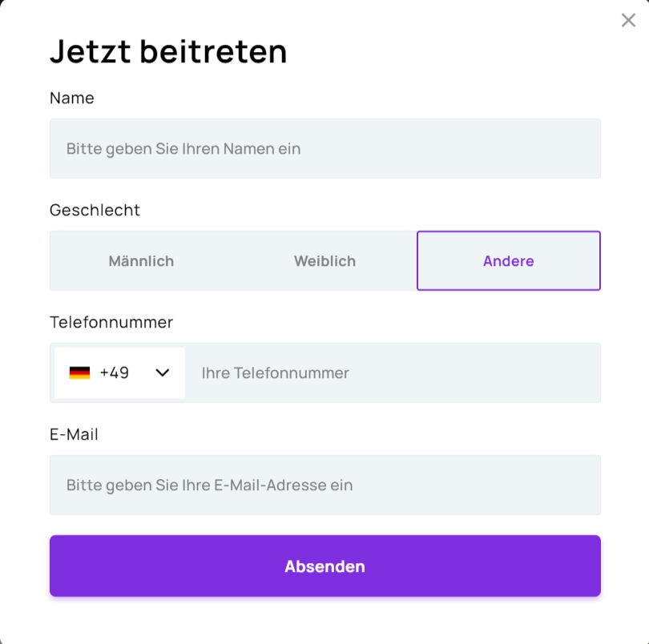Expand the country code chevron arrow
This screenshot has height=644, width=649.
[x=162, y=372]
